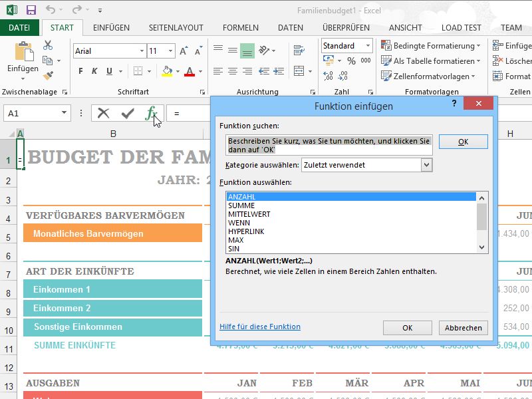Click the Funktion suchen text field
Viewport: 532px width, 399px height.
click(329, 145)
